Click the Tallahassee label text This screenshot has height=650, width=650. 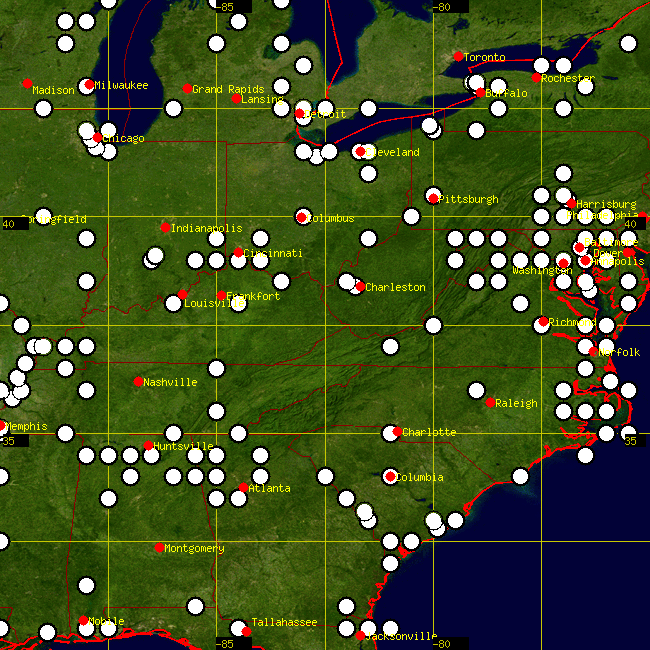click(x=284, y=622)
